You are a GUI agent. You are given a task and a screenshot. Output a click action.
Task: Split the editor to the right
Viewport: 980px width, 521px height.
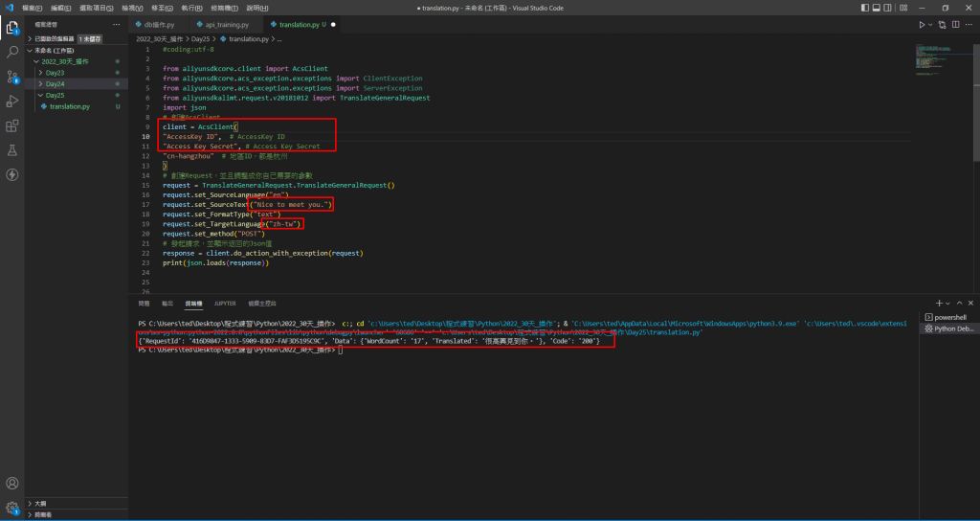[x=956, y=24]
